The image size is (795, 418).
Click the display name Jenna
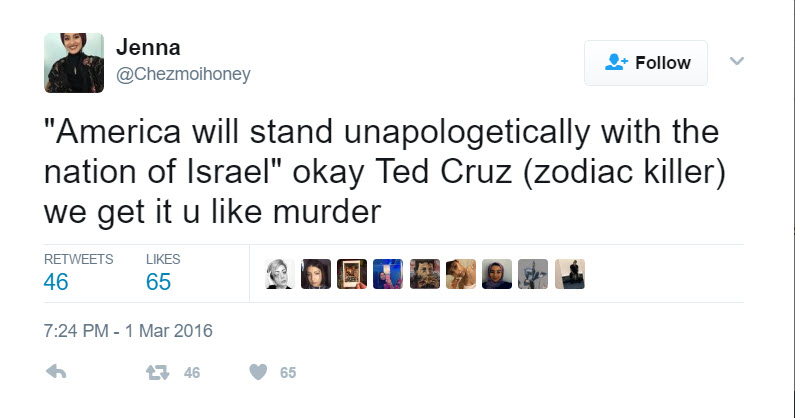pyautogui.click(x=146, y=49)
